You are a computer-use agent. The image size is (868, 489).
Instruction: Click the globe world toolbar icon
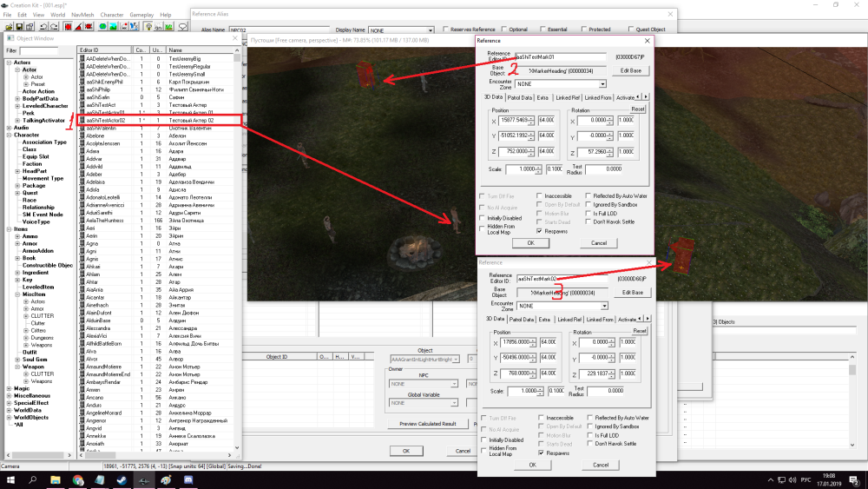click(102, 27)
